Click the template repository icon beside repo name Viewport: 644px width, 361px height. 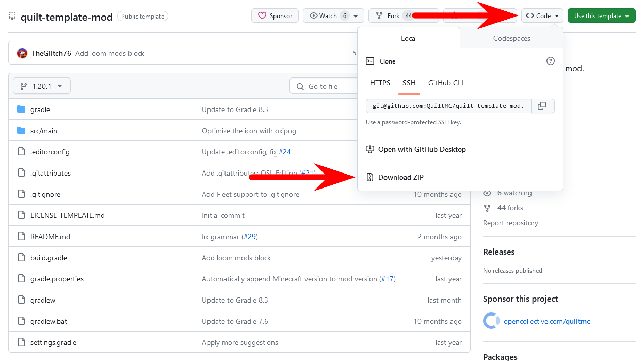click(12, 15)
